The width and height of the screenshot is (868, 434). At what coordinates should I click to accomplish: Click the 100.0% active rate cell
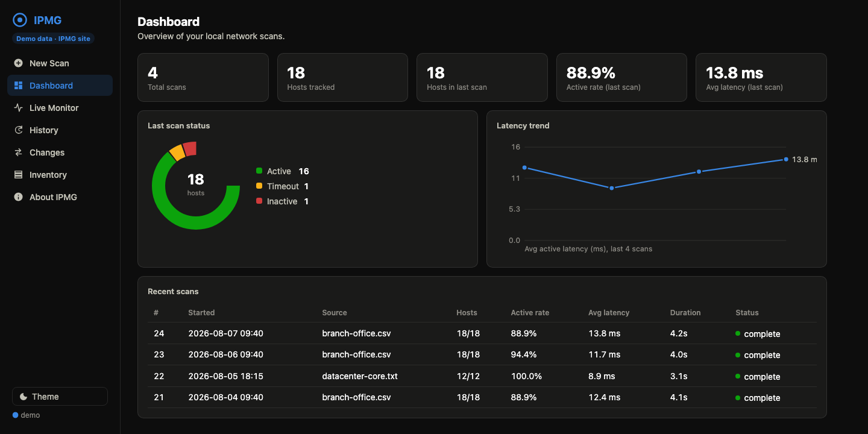tap(526, 376)
